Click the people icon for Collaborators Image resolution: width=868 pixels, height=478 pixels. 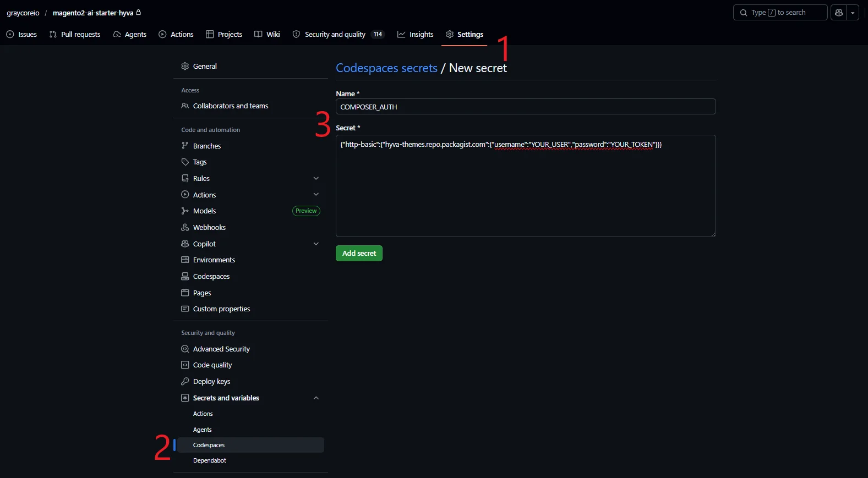tap(185, 106)
